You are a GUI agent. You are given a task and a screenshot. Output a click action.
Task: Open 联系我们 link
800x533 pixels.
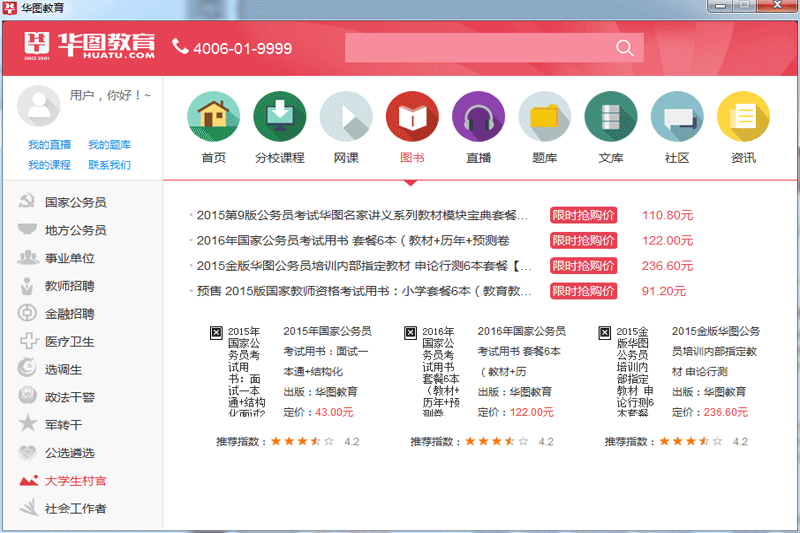pos(109,165)
